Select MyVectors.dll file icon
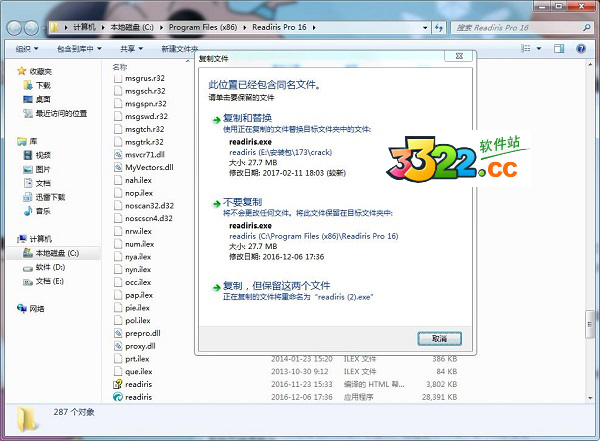Image resolution: width=600 pixels, height=441 pixels. pos(118,167)
